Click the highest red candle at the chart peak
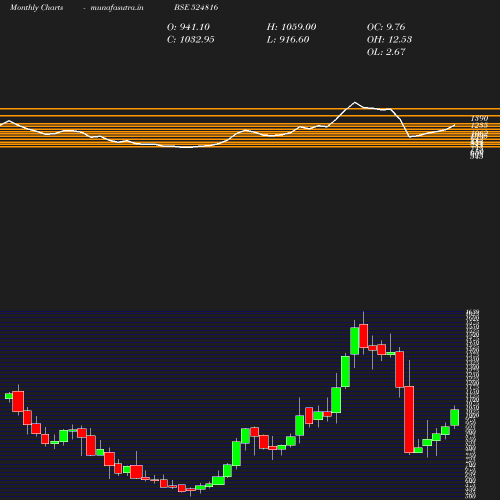 click(x=364, y=336)
